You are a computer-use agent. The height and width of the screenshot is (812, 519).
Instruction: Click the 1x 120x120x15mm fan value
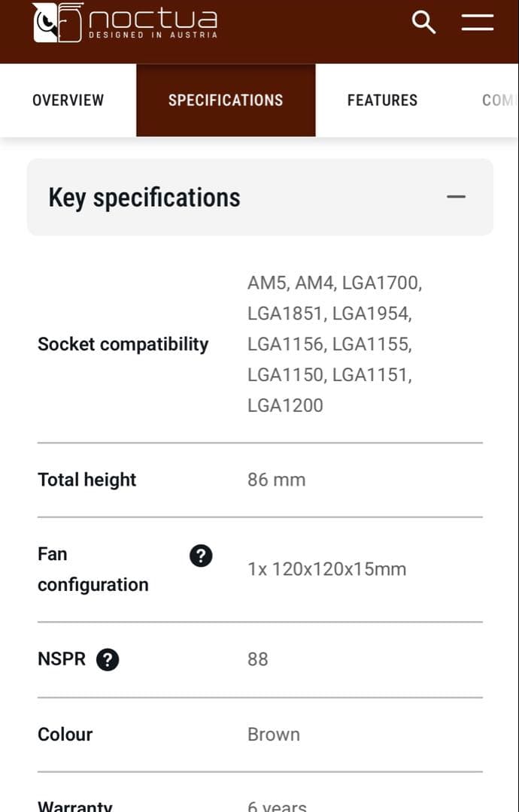click(326, 569)
